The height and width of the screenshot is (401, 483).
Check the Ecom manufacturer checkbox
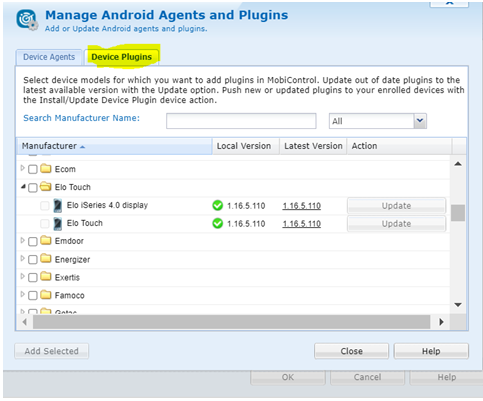click(x=33, y=169)
